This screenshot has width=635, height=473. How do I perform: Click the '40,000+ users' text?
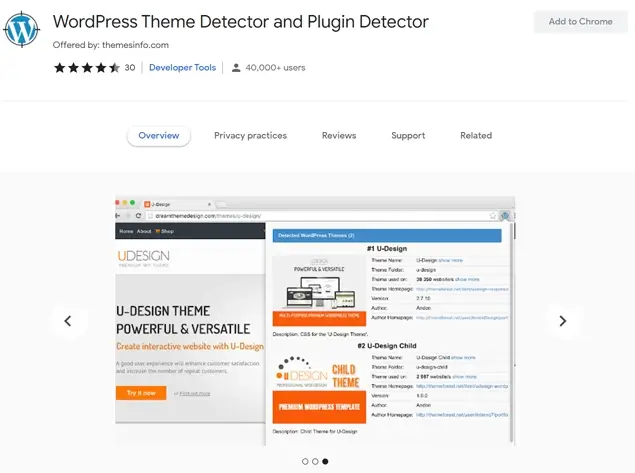click(x=275, y=68)
